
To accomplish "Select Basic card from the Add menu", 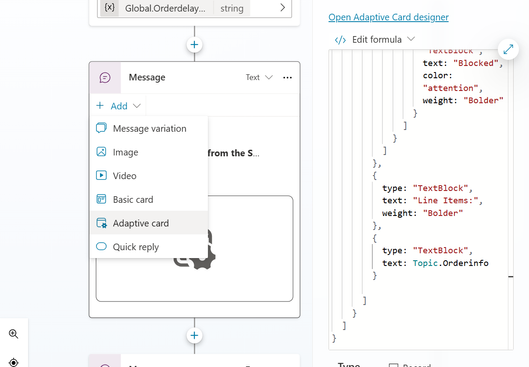I will [x=149, y=199].
